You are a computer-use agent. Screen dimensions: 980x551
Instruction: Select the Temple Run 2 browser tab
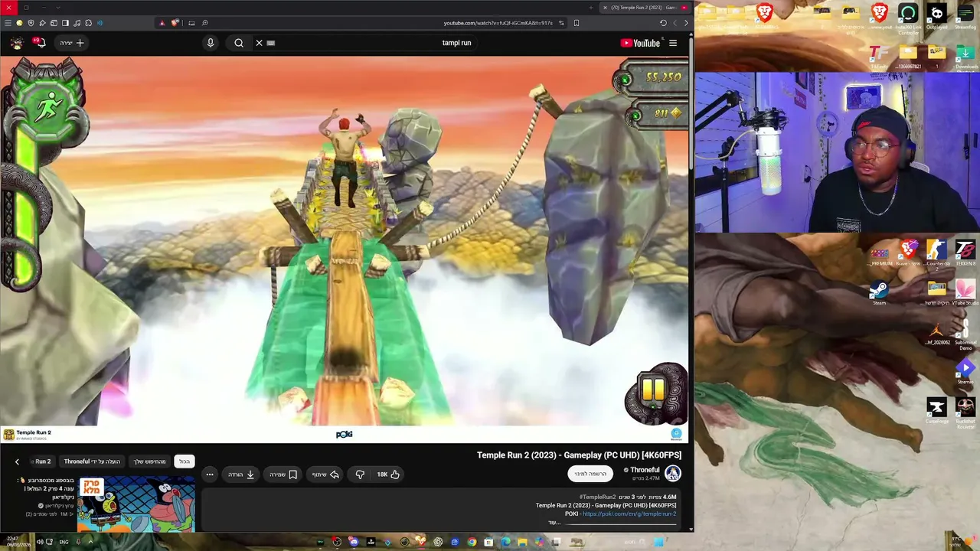(x=645, y=8)
